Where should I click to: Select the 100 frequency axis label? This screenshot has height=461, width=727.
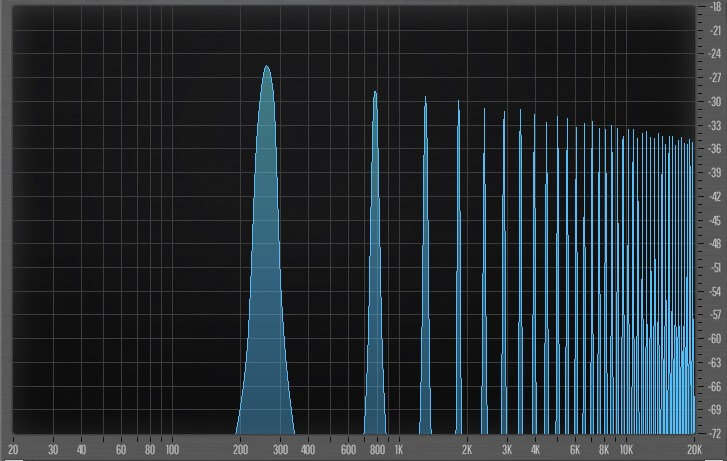click(172, 451)
